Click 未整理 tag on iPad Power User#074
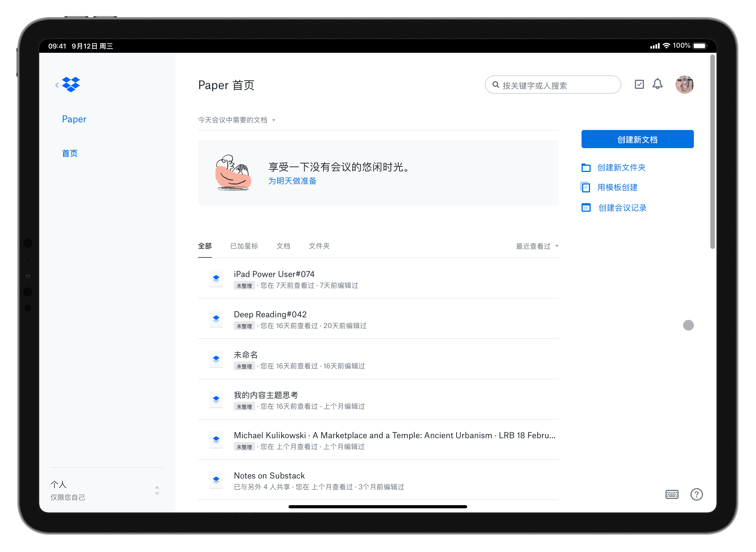This screenshot has height=552, width=756. pyautogui.click(x=244, y=286)
